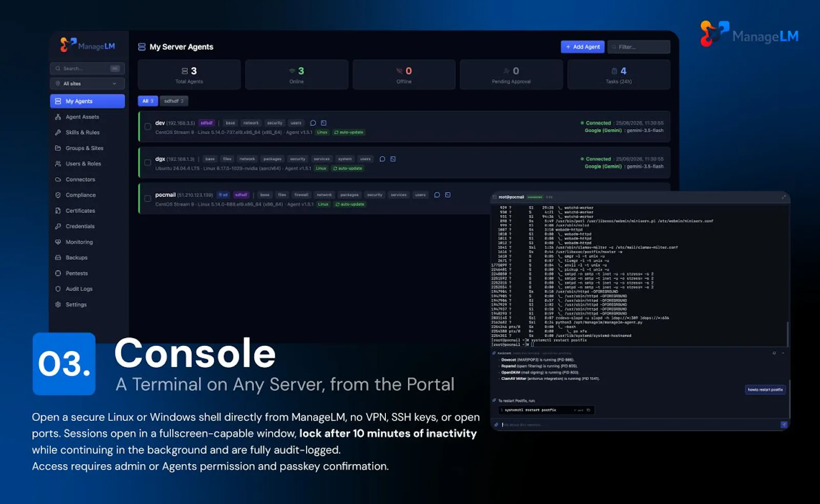The height and width of the screenshot is (504, 820).
Task: Click the dev agent name
Action: click(160, 123)
